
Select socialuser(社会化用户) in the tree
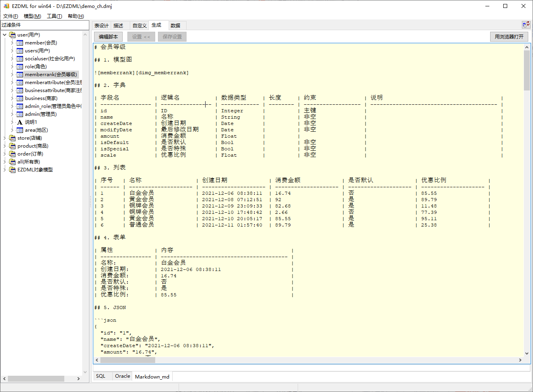[50, 59]
